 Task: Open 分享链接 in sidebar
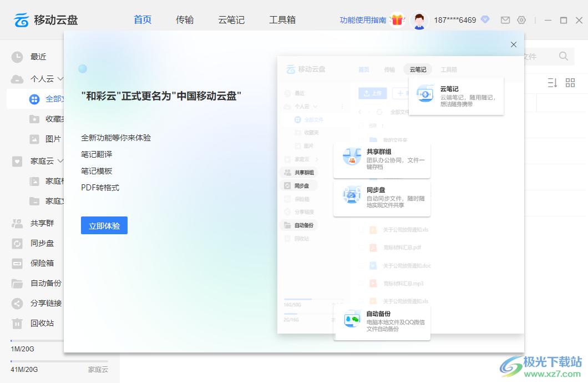tap(45, 303)
